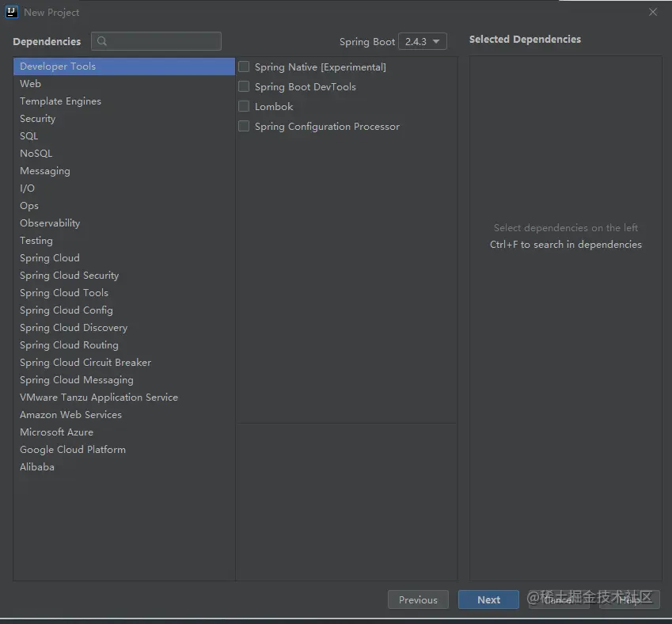The width and height of the screenshot is (672, 624).
Task: Open Spring Cloud Config category
Action: coord(123,310)
